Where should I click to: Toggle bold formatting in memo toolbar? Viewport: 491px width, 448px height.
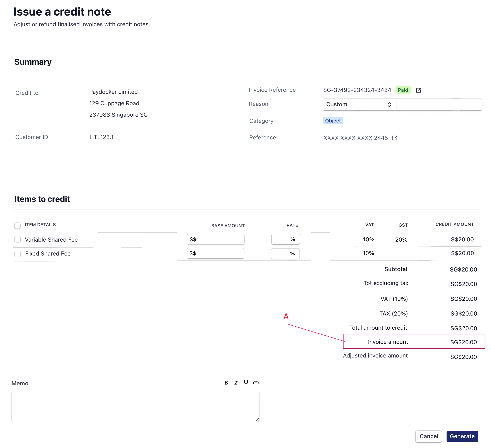click(x=226, y=383)
